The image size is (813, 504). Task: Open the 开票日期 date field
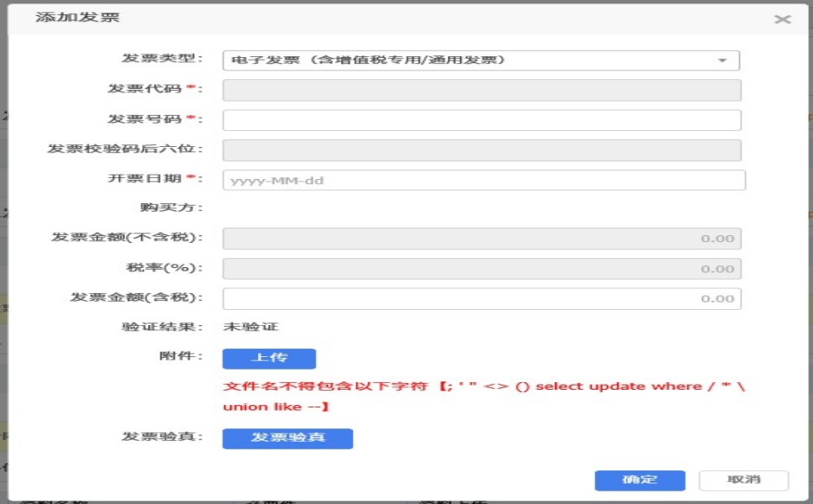[484, 181]
